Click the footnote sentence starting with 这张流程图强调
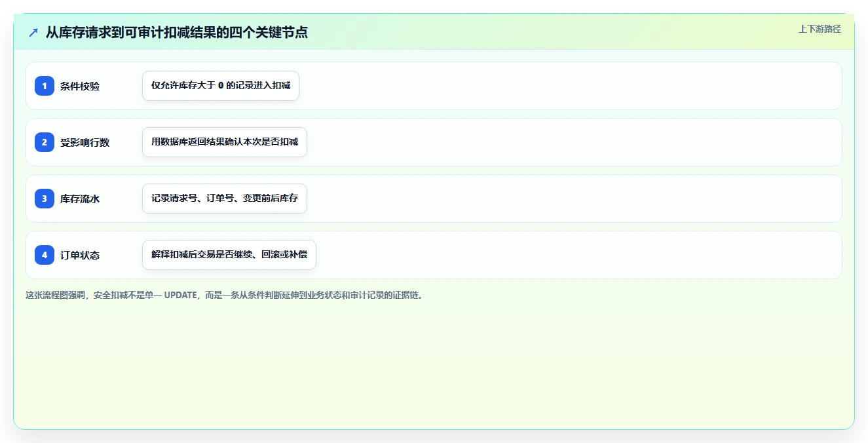This screenshot has width=868, height=443. [224, 296]
